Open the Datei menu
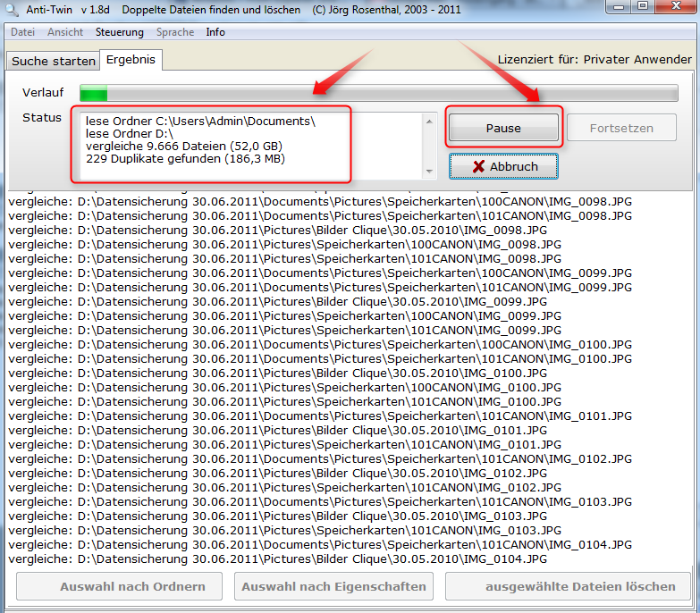The height and width of the screenshot is (613, 700). tap(22, 32)
